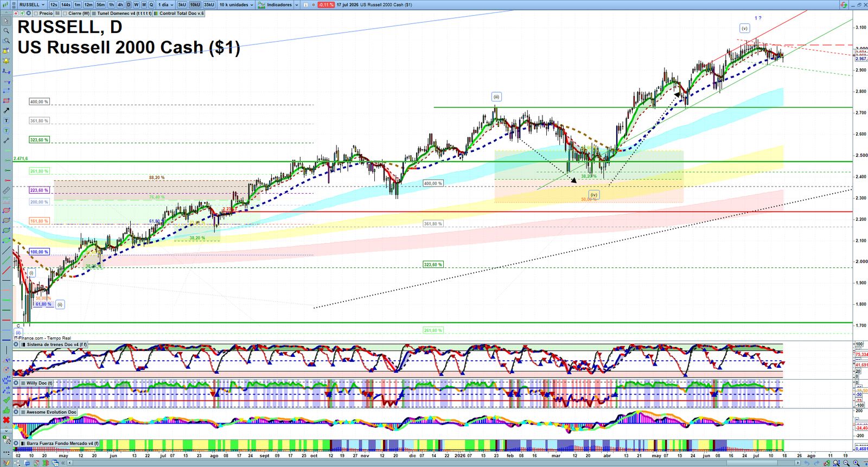Select the 56m timeframe tab
This screenshot has width=868, height=467.
click(101, 5)
